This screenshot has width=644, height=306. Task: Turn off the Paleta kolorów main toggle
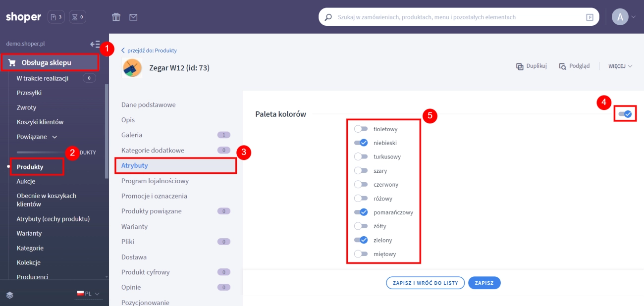[x=625, y=114]
